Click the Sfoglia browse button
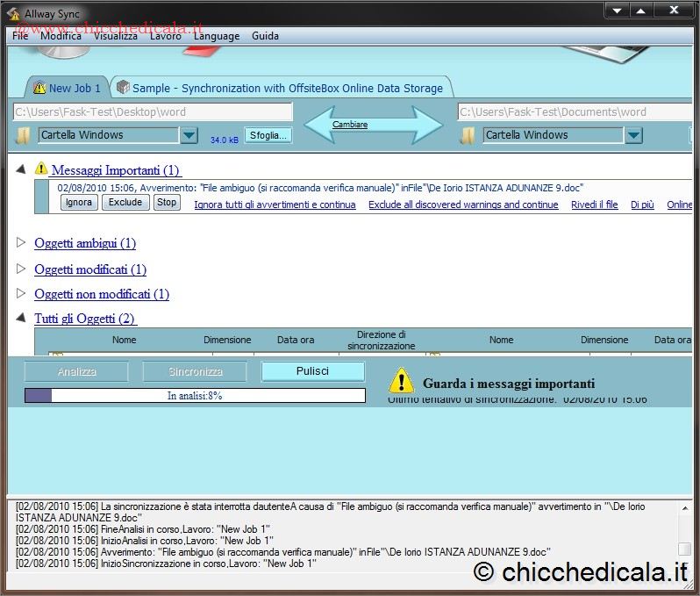 click(268, 135)
